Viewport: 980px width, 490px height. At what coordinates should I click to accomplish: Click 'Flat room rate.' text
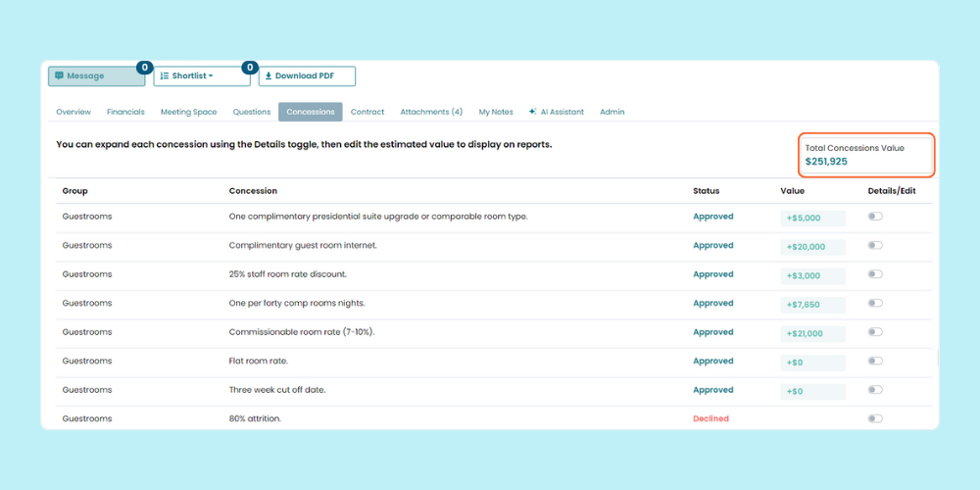pos(259,362)
